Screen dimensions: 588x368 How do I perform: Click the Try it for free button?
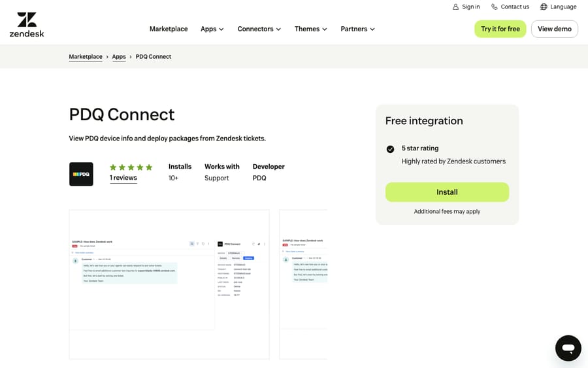(500, 29)
